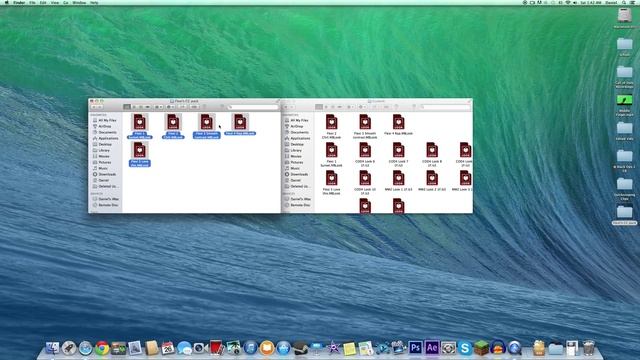Launch Photoshop from the Dock
The width and height of the screenshot is (640, 360).
(415, 348)
